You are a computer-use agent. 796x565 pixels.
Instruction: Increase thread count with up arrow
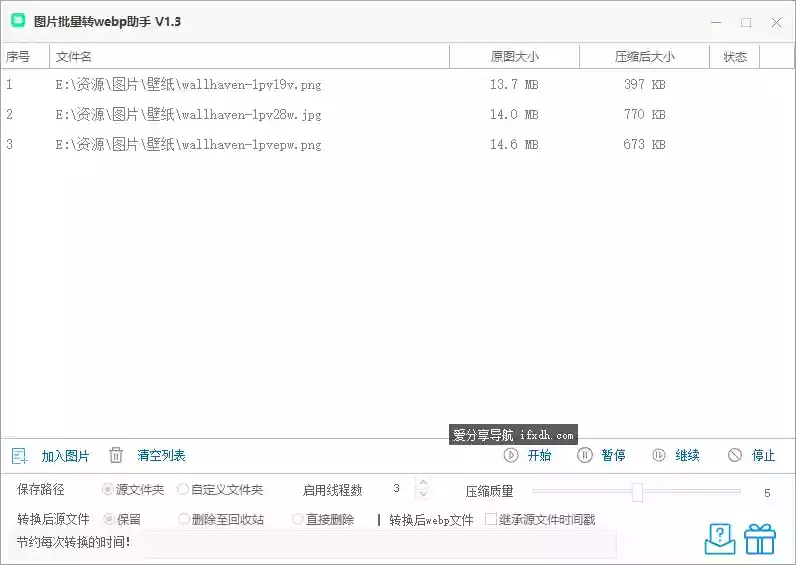point(423,482)
